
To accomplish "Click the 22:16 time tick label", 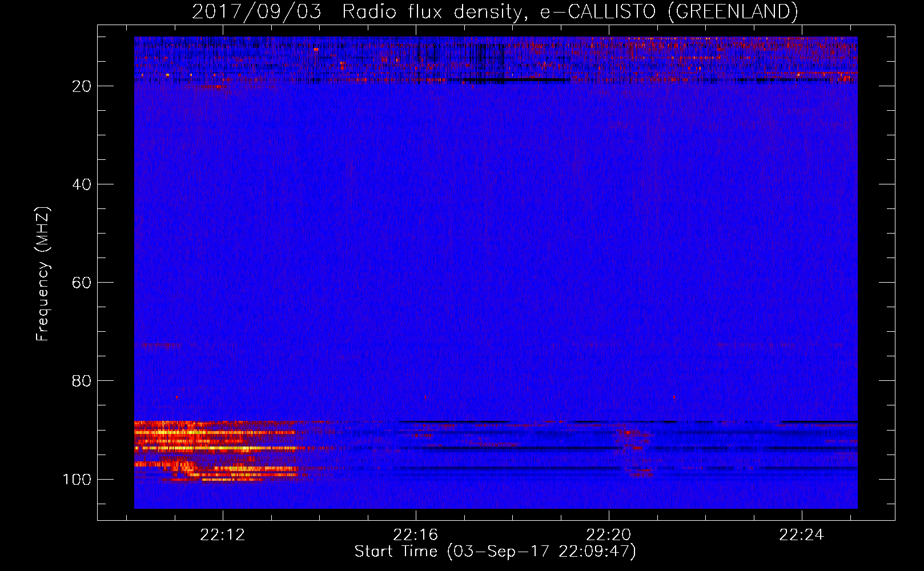I will [416, 535].
